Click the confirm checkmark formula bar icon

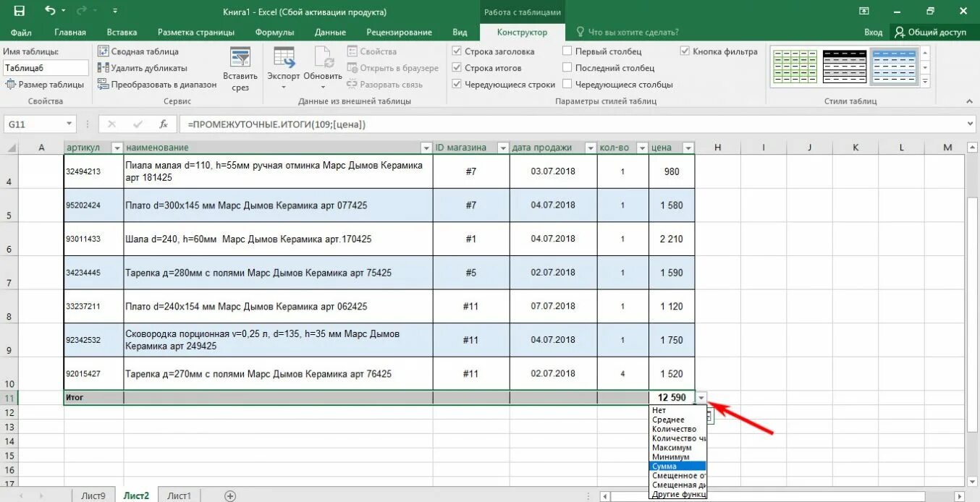(138, 124)
